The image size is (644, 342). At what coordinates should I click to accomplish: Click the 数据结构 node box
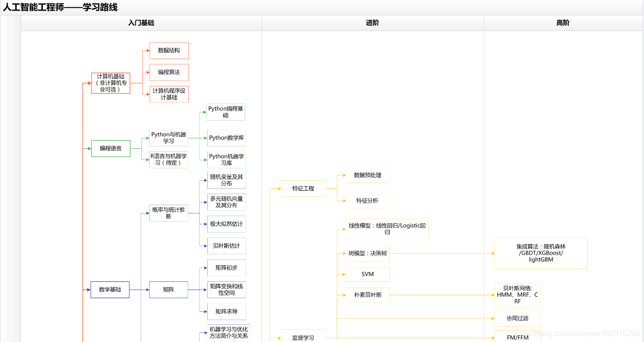click(x=169, y=51)
